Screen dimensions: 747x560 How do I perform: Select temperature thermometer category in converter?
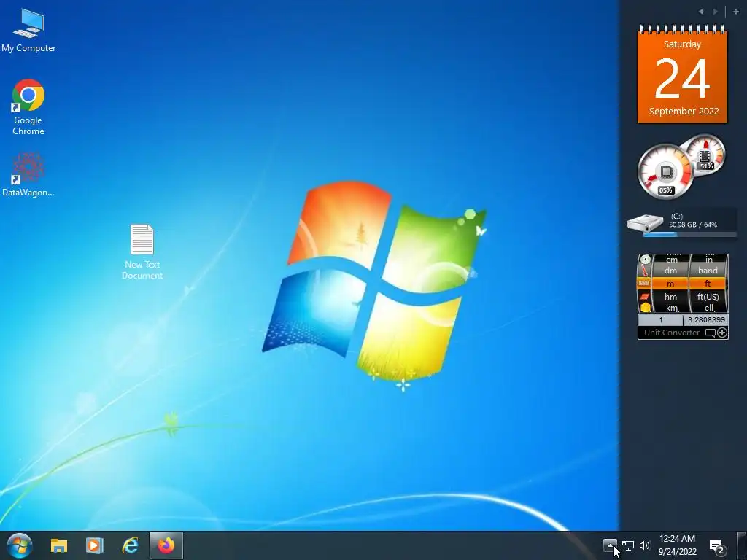645,271
